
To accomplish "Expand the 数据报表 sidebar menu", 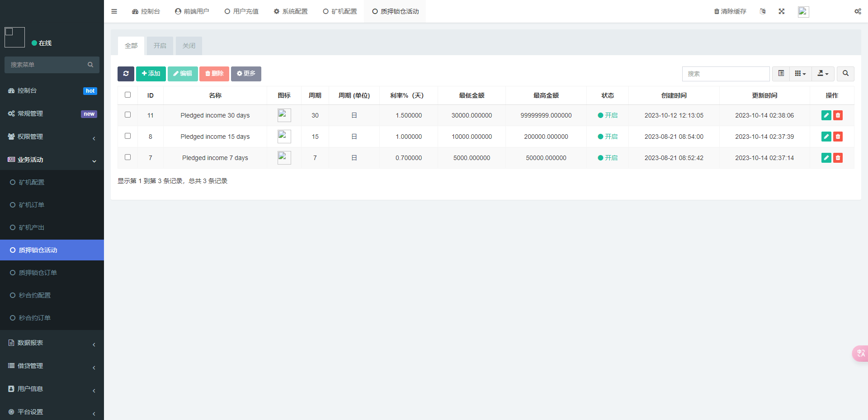I will pyautogui.click(x=52, y=343).
